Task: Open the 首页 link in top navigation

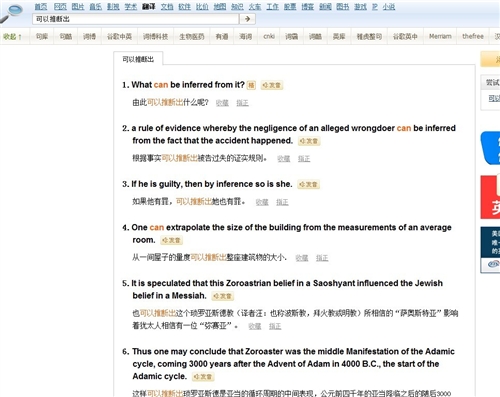Action: tap(41, 7)
